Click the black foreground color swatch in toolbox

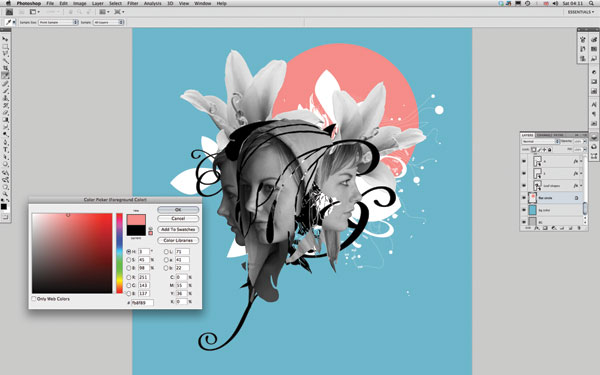(4, 207)
